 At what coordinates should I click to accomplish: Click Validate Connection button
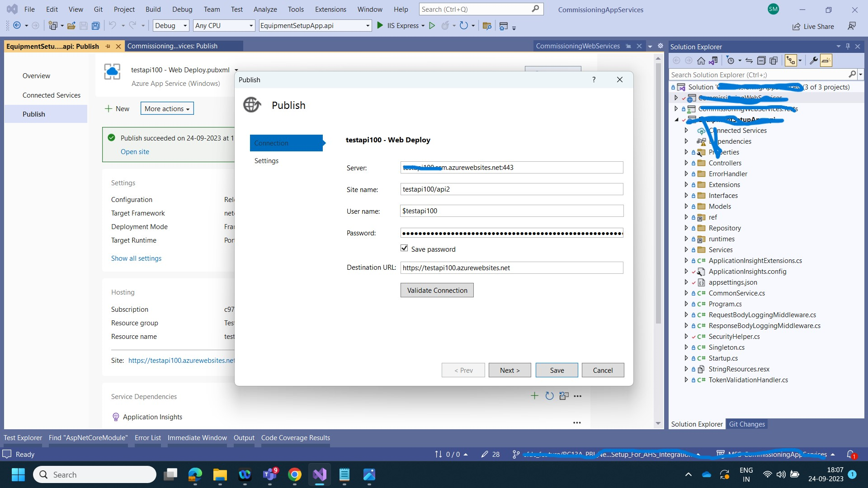pos(437,290)
